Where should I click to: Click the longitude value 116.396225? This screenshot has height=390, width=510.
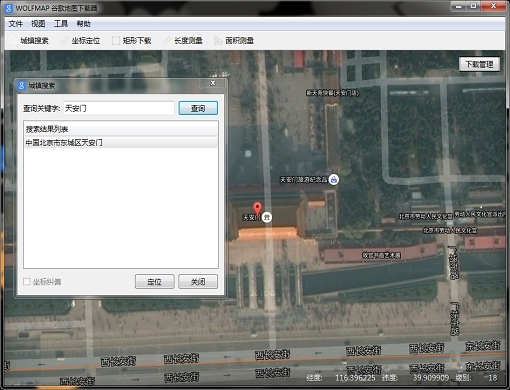pyautogui.click(x=355, y=378)
